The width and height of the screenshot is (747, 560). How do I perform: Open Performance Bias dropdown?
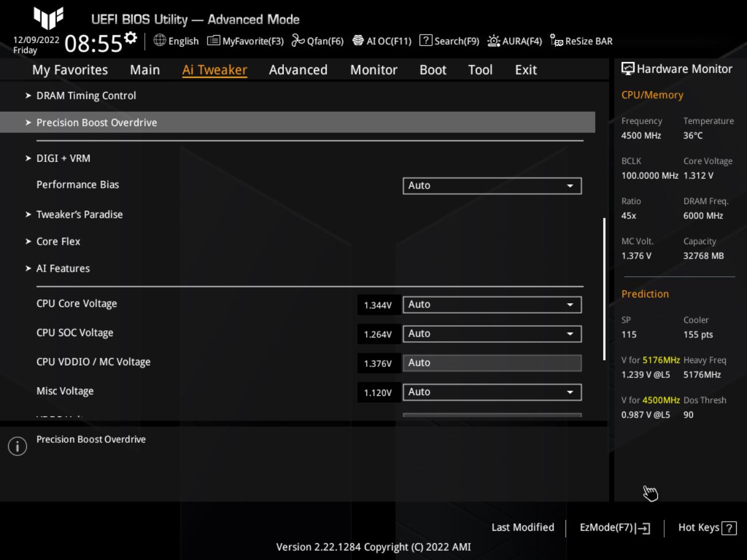[x=492, y=186]
